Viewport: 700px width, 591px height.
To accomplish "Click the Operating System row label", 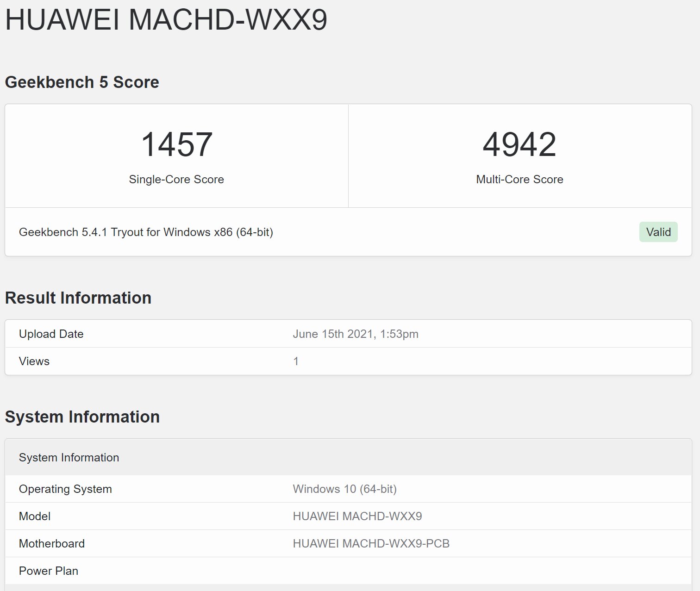I will click(65, 489).
